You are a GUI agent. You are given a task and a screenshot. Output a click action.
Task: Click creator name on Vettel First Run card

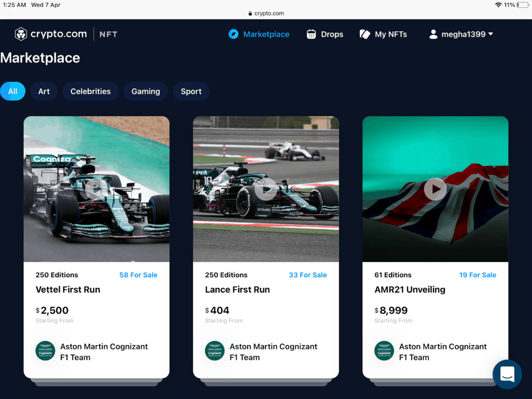click(x=104, y=352)
